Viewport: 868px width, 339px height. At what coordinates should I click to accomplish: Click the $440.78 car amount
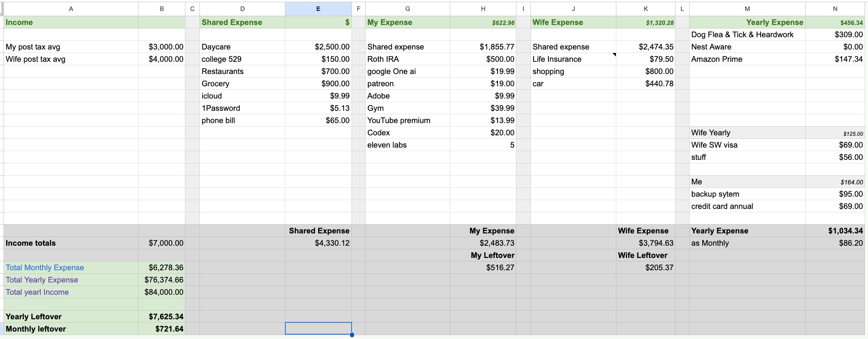646,84
